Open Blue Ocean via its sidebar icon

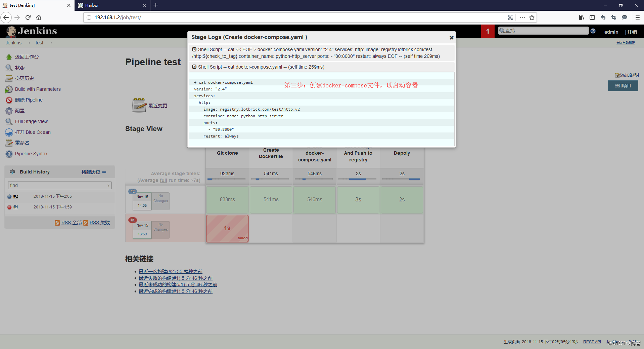(9, 132)
